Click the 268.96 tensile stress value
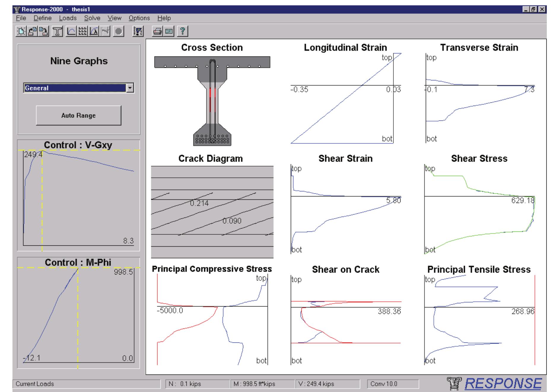This screenshot has width=556, height=392. (x=523, y=311)
